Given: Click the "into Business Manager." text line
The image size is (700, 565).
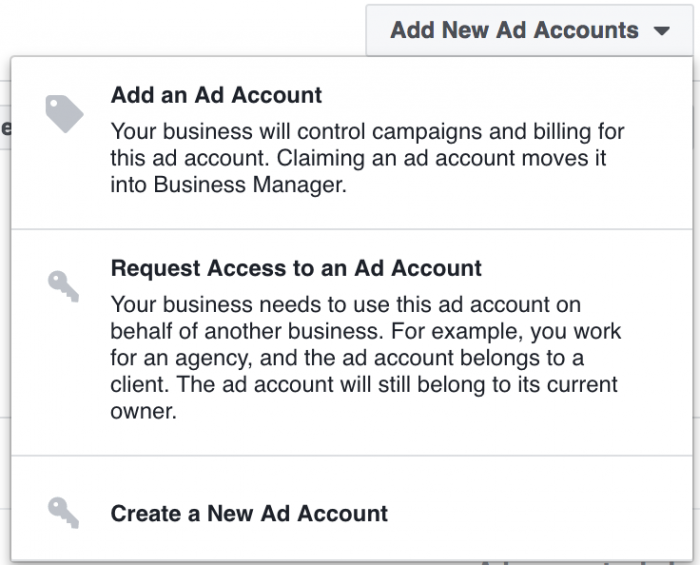Looking at the screenshot, I should (x=229, y=186).
